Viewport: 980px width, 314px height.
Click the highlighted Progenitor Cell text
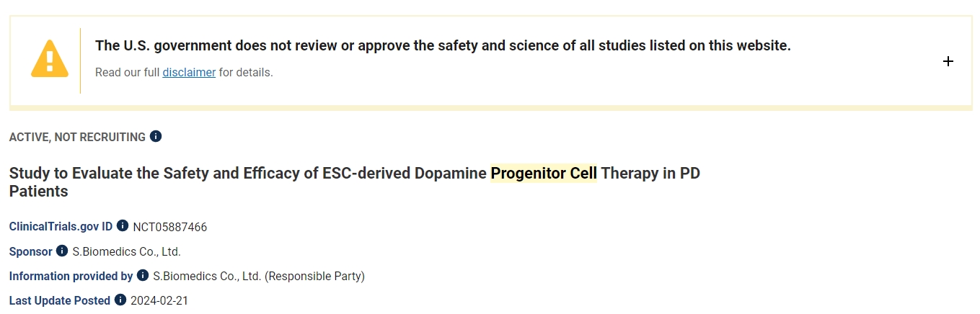coord(544,174)
